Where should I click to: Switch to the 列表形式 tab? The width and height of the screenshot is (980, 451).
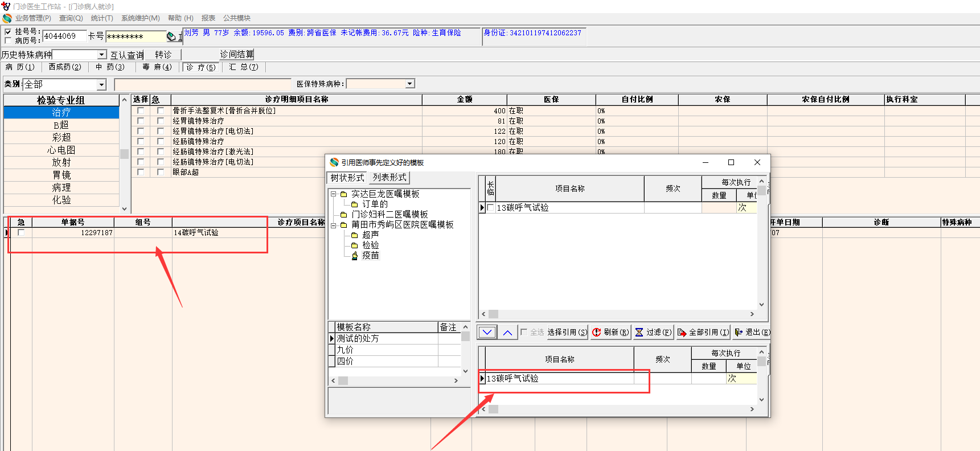tap(389, 178)
